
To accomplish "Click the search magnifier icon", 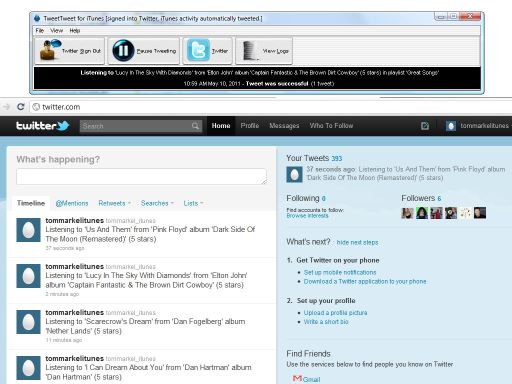I will pyautogui.click(x=196, y=126).
